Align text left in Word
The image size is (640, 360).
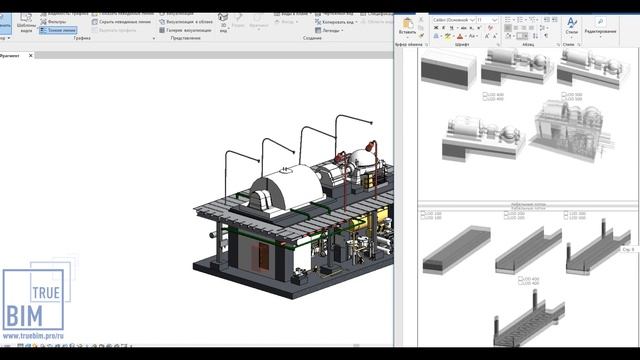point(508,28)
